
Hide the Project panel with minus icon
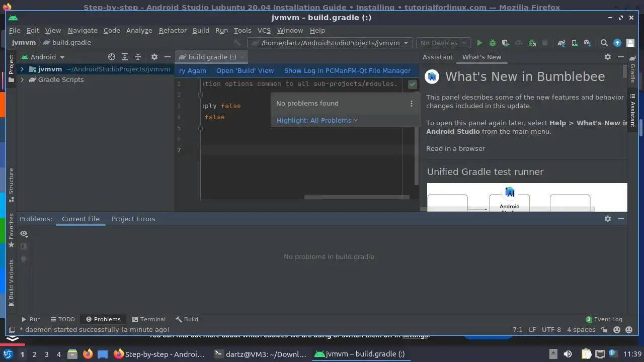168,57
